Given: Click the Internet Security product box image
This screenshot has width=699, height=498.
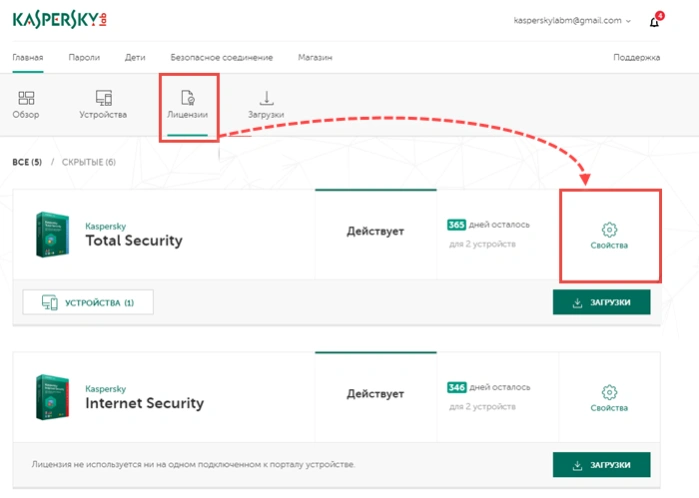Looking at the screenshot, I should point(53,397).
